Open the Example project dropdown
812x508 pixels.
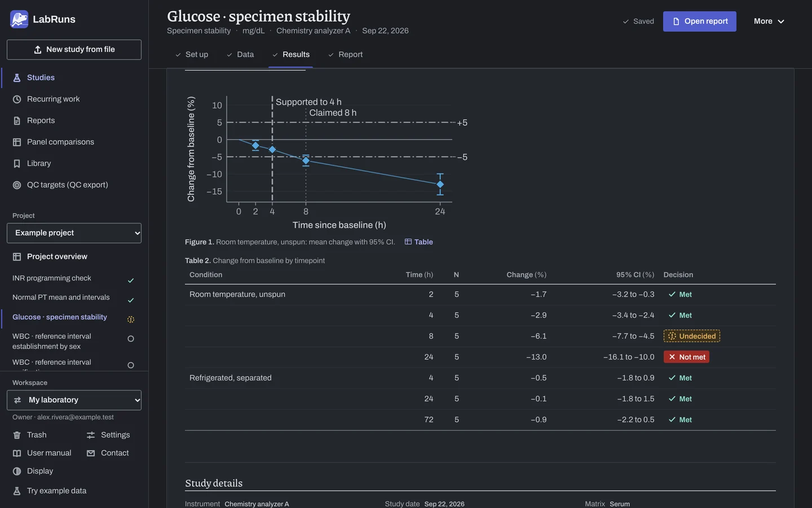tap(74, 233)
